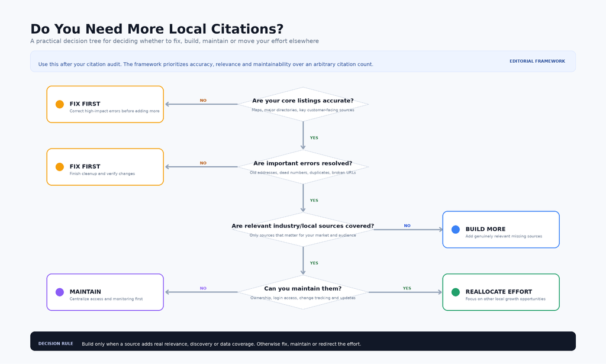Click the purple dot in the MAINTAIN card

click(x=60, y=292)
